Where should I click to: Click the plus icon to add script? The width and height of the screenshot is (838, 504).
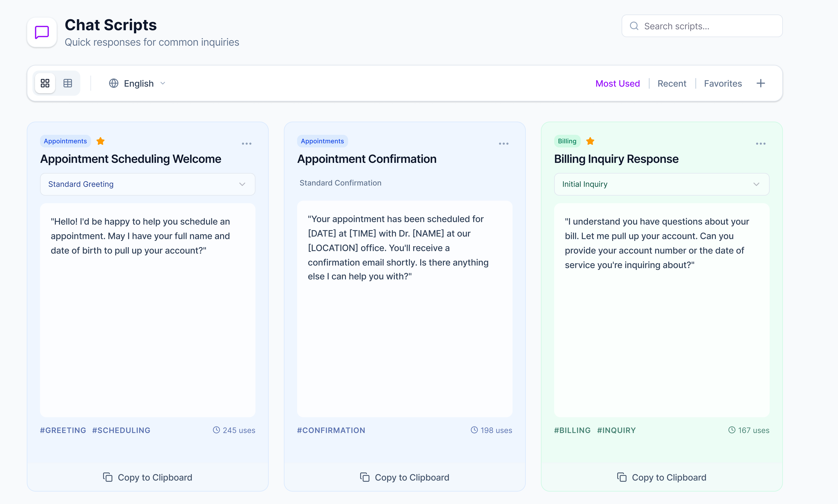761,83
